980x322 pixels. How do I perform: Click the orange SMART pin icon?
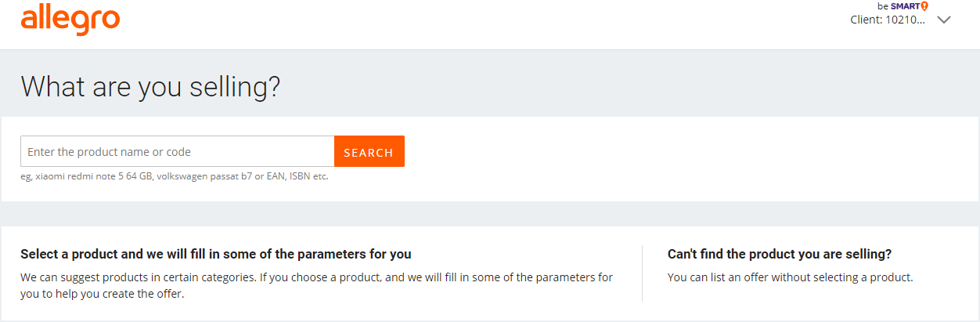point(924,6)
